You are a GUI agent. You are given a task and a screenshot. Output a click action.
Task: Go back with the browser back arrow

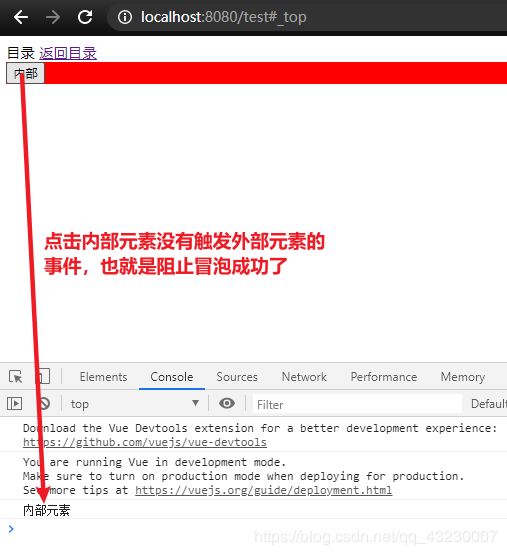(x=21, y=17)
